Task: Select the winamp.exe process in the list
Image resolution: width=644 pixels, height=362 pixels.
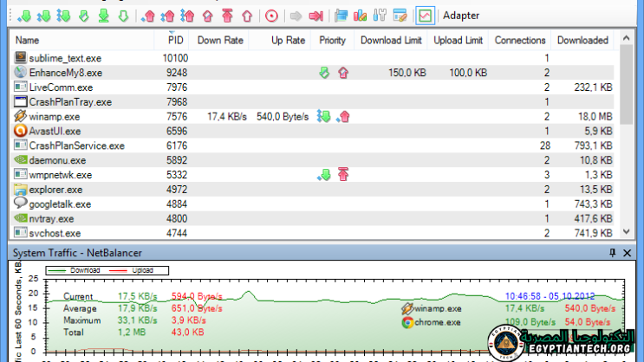Action: coord(312,117)
